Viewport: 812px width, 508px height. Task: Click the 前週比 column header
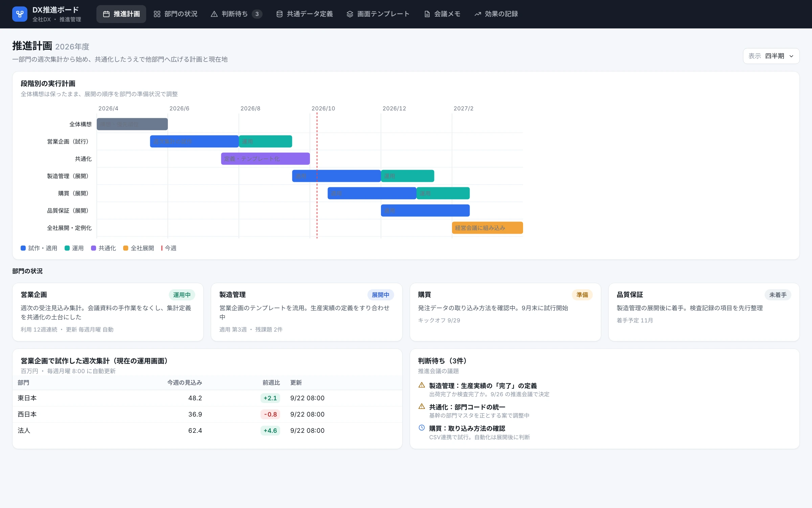point(271,383)
